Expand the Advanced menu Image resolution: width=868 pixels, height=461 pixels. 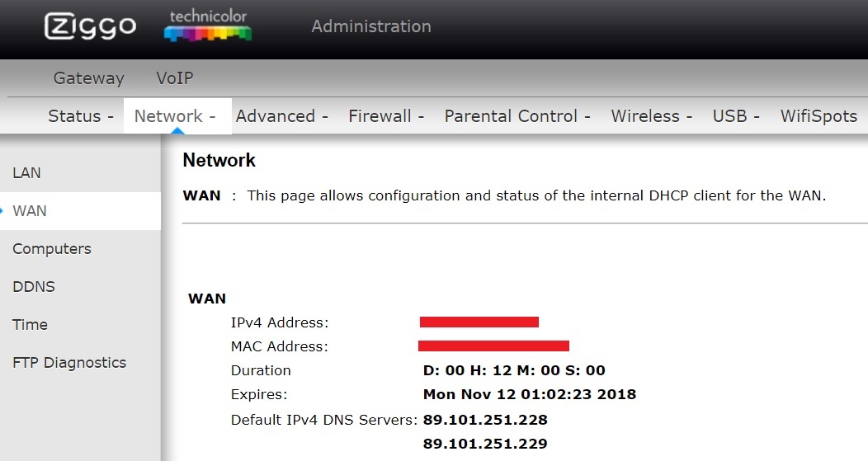[x=281, y=116]
